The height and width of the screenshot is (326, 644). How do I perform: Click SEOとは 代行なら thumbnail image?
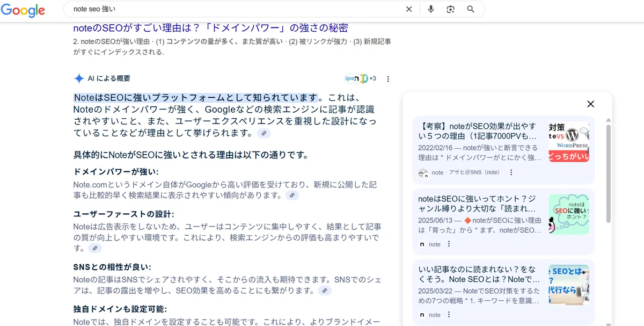click(x=568, y=285)
